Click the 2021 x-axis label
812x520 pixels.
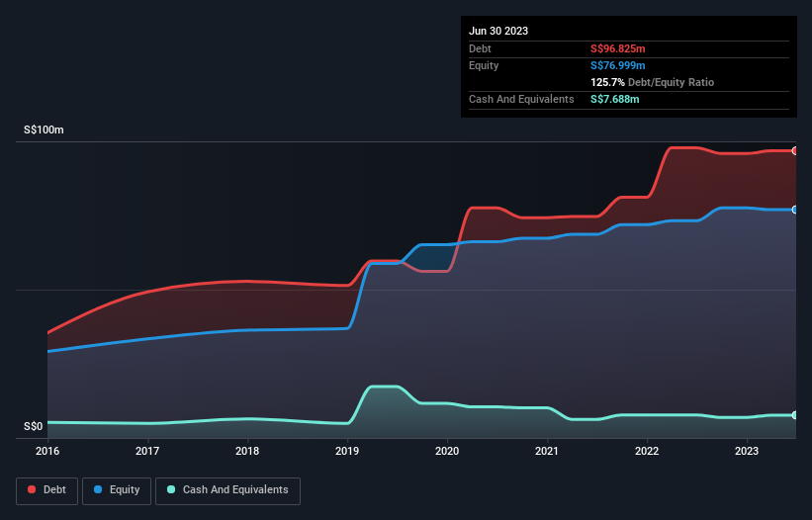[547, 451]
